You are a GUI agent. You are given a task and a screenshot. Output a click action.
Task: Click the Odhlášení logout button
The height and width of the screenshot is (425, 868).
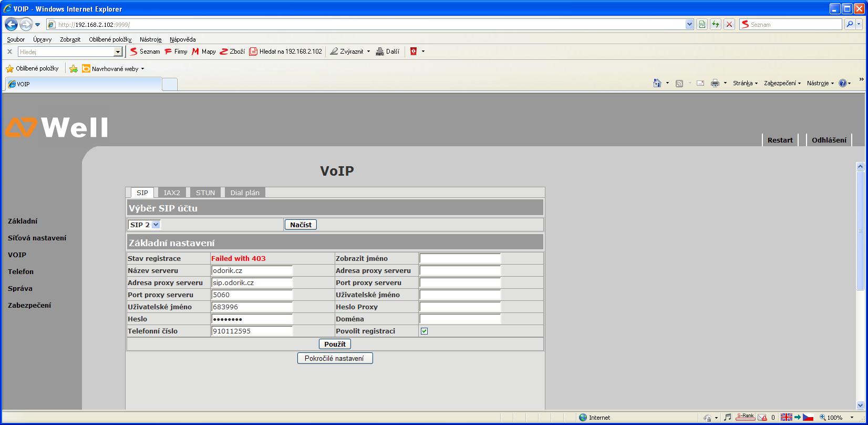click(829, 140)
